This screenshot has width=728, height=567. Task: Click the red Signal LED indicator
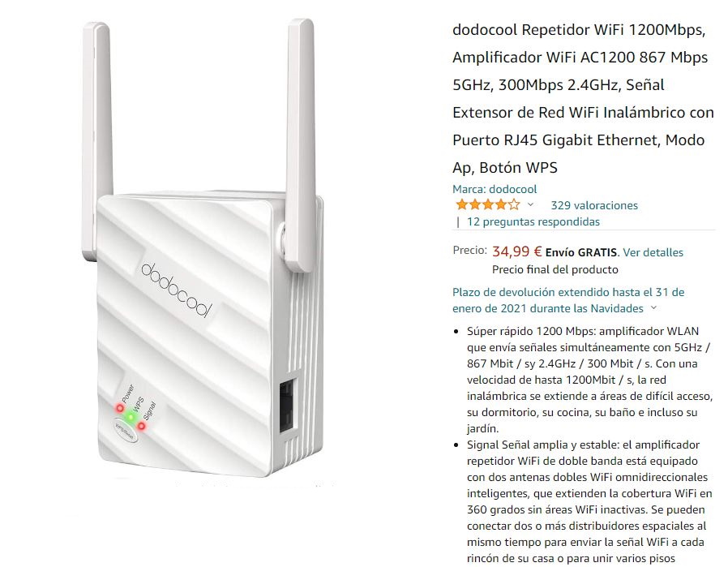point(142,426)
